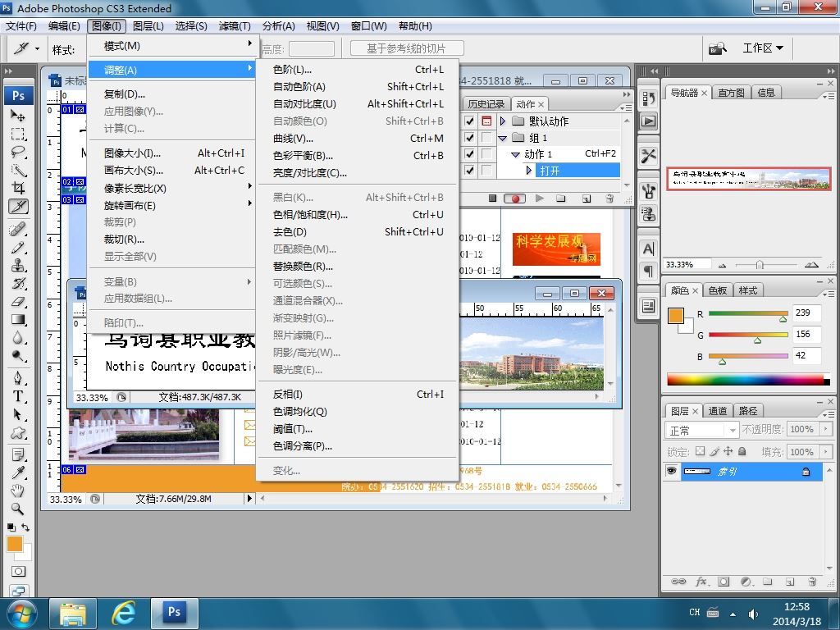Open the Paragraph panel icon

pos(648,271)
